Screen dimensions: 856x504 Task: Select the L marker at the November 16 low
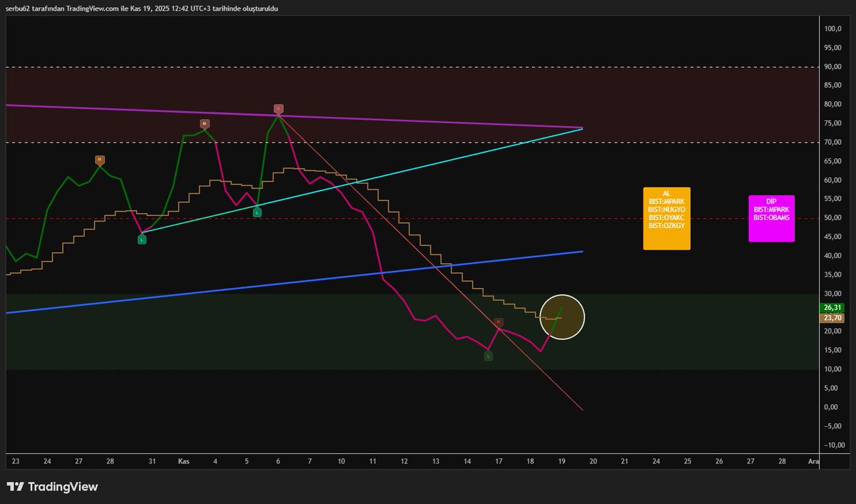coord(489,356)
